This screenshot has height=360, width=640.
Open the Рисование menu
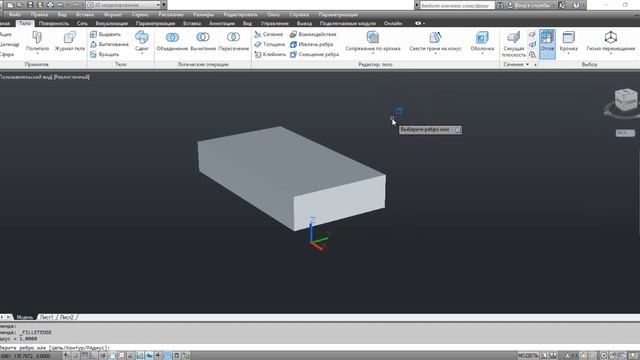(x=171, y=14)
